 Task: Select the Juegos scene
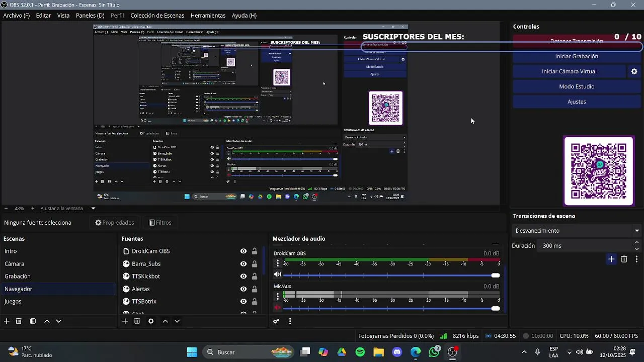pyautogui.click(x=58, y=302)
